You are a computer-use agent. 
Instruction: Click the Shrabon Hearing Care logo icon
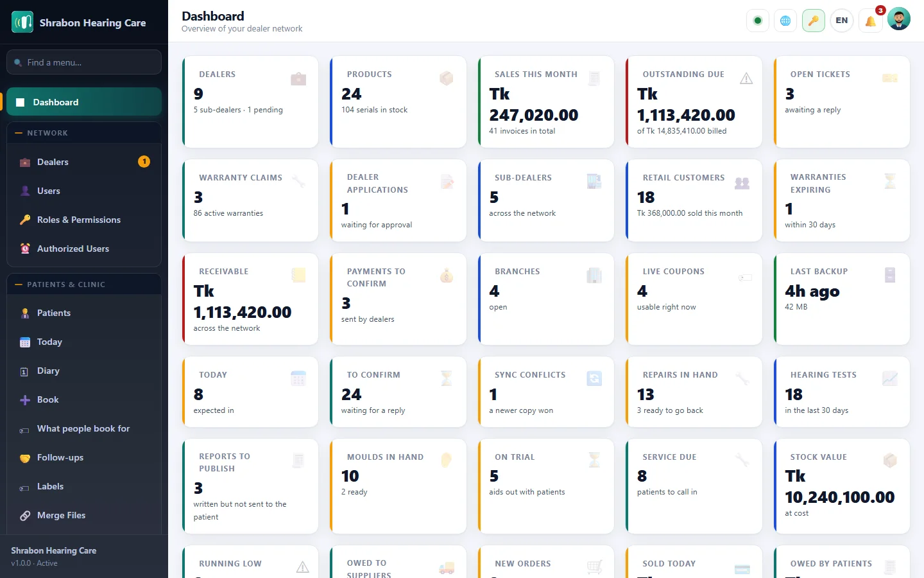(x=22, y=22)
